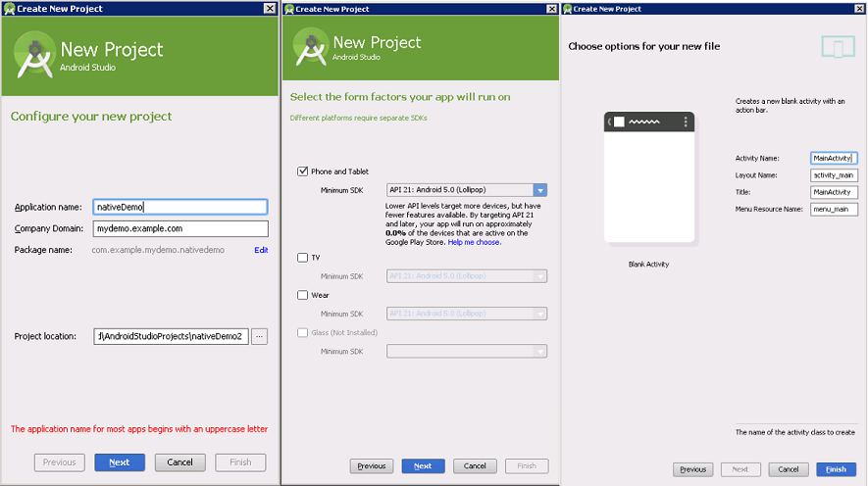Click the Blank Activity preview thumbnail
The height and width of the screenshot is (486, 868).
648,177
